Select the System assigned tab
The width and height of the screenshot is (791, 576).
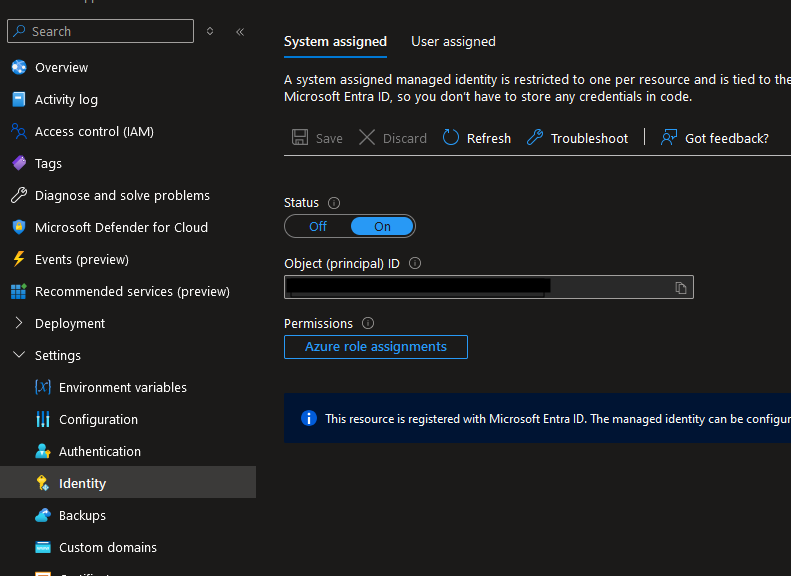coord(335,41)
